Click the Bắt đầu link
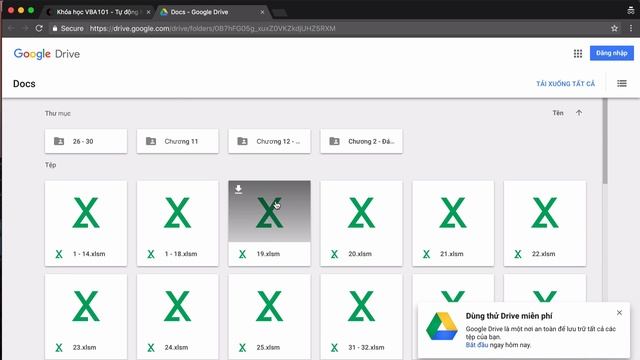The width and height of the screenshot is (640, 360). tap(476, 345)
